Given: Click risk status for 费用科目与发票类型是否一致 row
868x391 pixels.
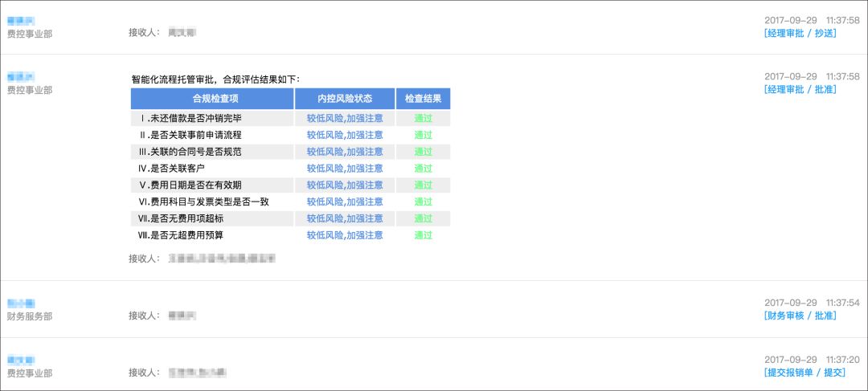Looking at the screenshot, I should [x=345, y=202].
